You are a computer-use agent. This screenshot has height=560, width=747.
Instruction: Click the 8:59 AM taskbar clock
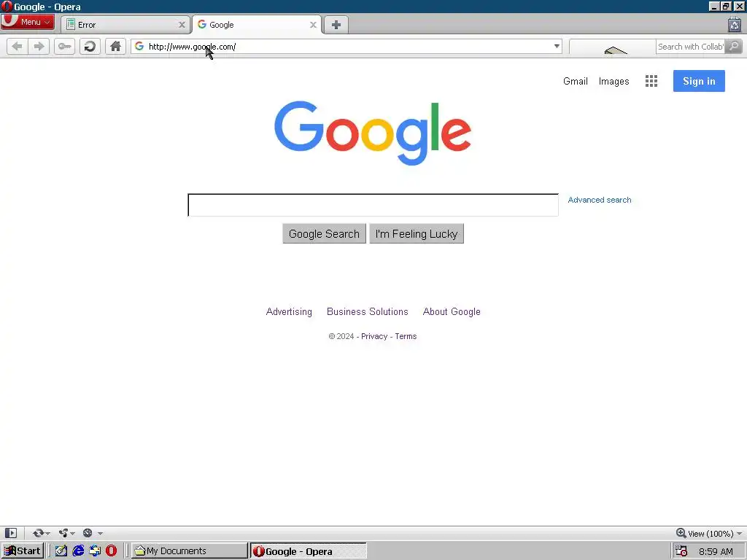coord(716,551)
